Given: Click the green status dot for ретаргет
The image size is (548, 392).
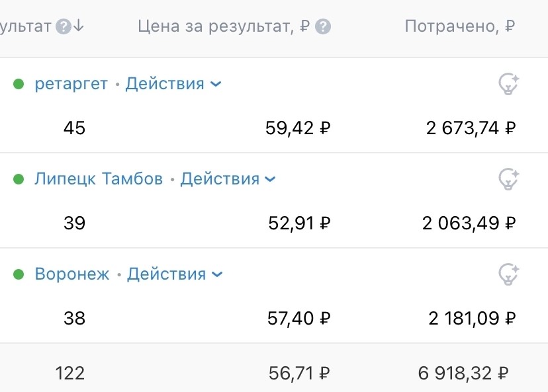Looking at the screenshot, I should [19, 84].
